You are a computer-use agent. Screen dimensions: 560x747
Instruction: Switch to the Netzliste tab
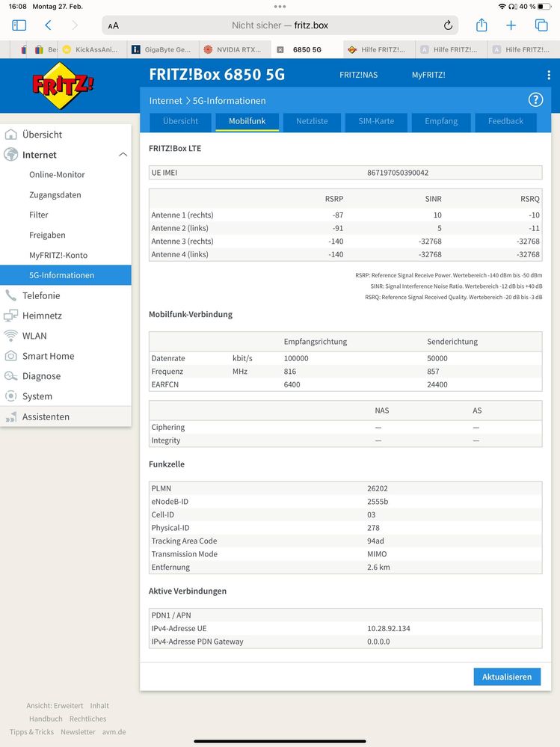(312, 121)
